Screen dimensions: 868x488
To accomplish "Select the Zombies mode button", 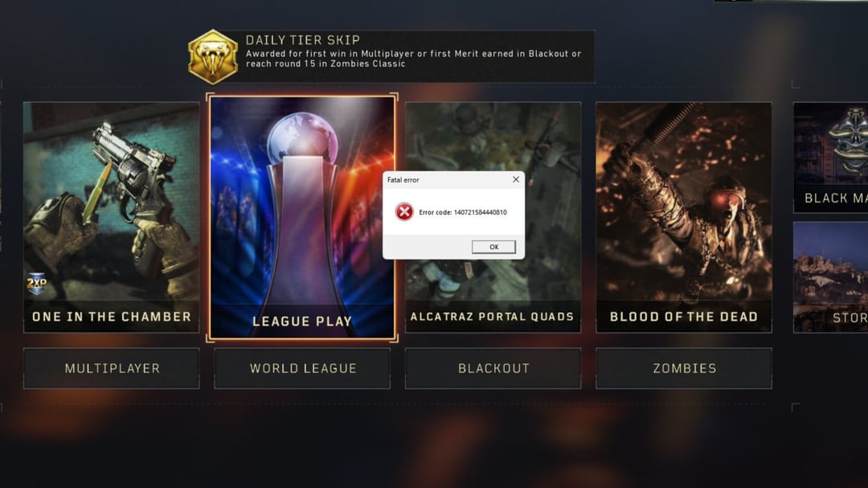I will (684, 368).
